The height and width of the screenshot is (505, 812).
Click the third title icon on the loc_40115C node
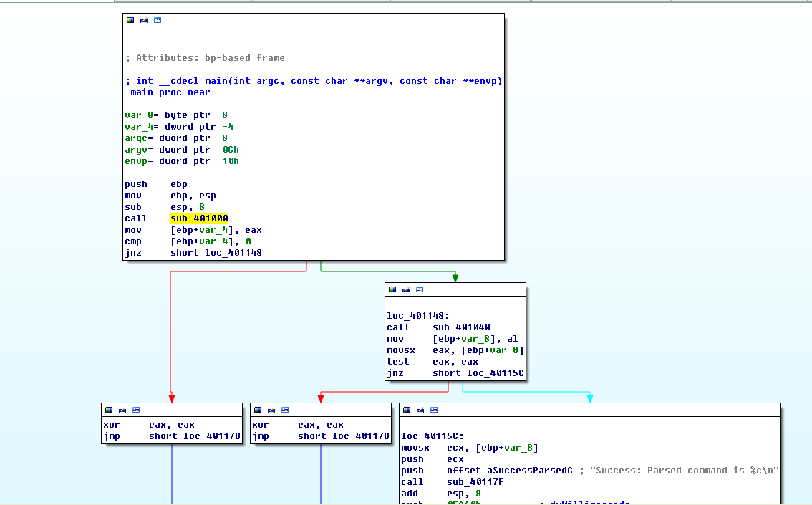tap(434, 410)
